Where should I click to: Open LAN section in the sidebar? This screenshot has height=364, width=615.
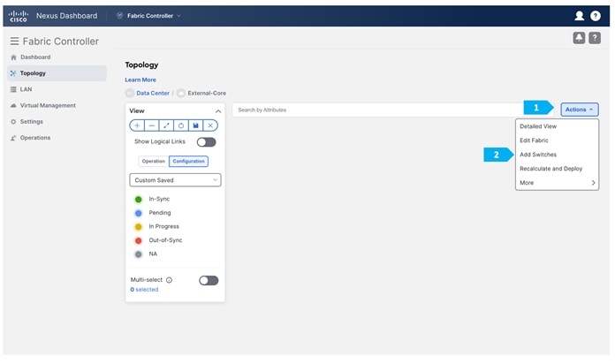pyautogui.click(x=26, y=89)
